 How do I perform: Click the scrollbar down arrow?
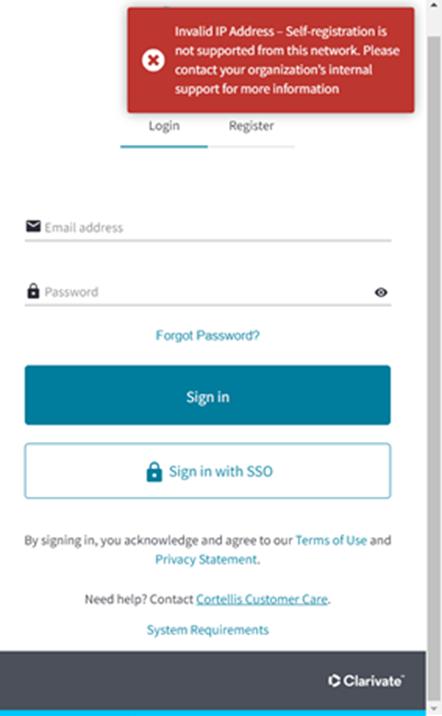(434, 709)
